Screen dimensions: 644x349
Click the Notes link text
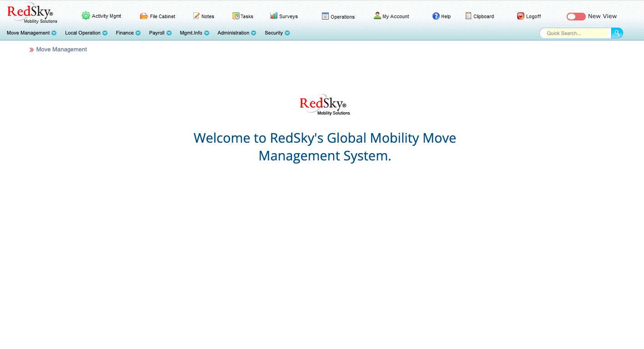coord(208,17)
